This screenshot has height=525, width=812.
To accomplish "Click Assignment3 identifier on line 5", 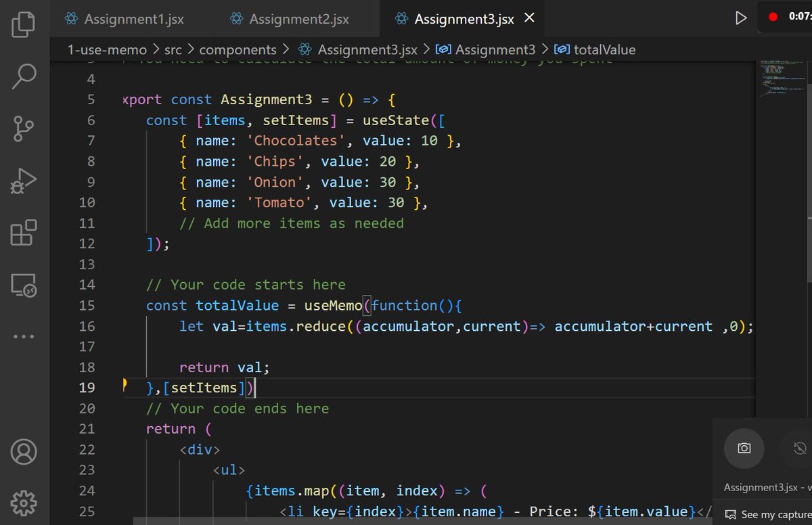I will pos(267,99).
